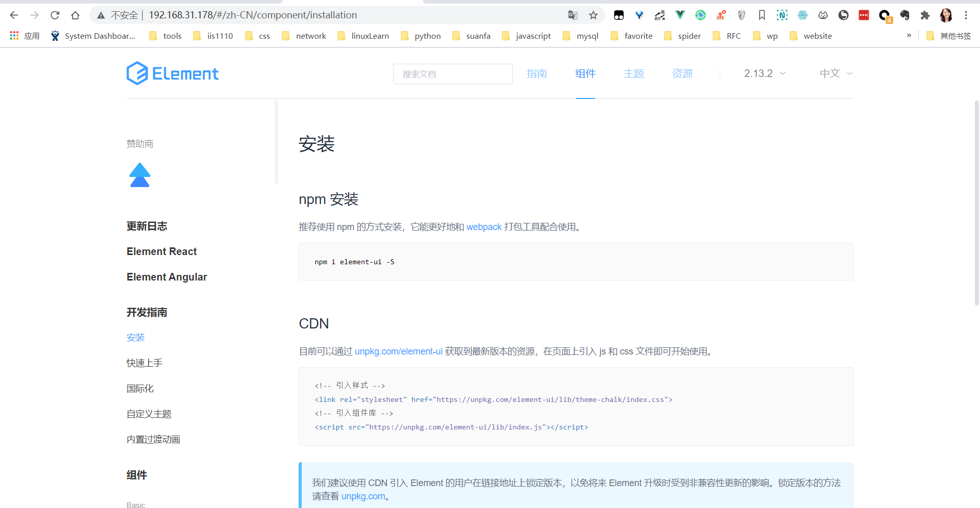Click the 'npm i element-ui -S' code text
This screenshot has height=508, width=980.
(354, 262)
